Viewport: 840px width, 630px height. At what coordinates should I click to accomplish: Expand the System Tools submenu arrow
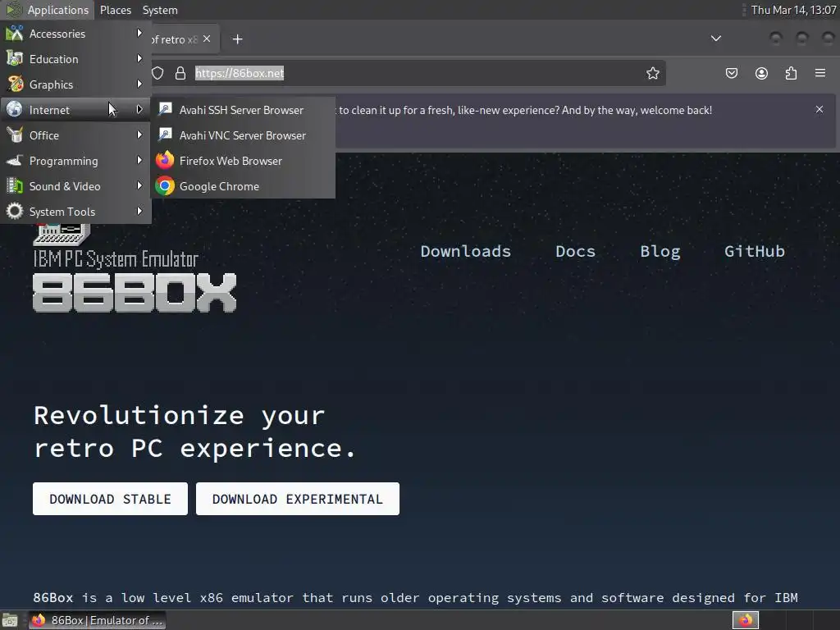click(x=139, y=211)
